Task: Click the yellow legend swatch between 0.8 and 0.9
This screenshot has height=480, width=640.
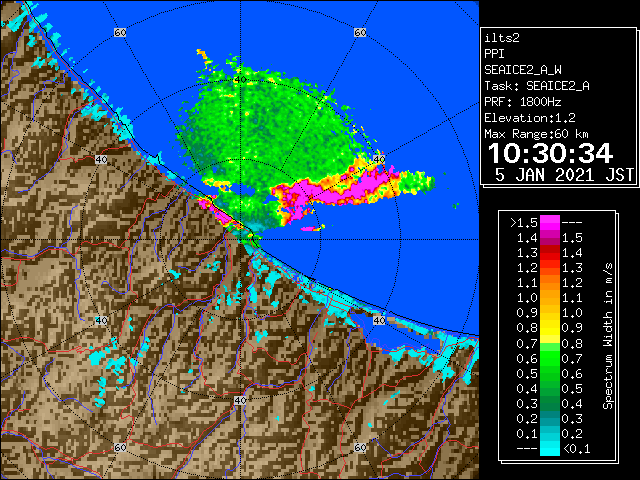Action: [549, 328]
